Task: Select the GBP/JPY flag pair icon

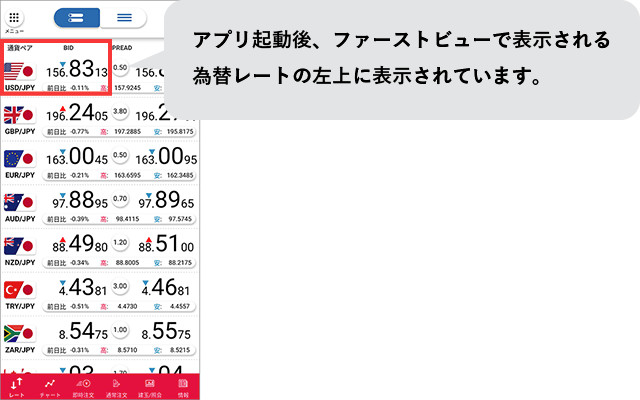Action: tap(20, 115)
